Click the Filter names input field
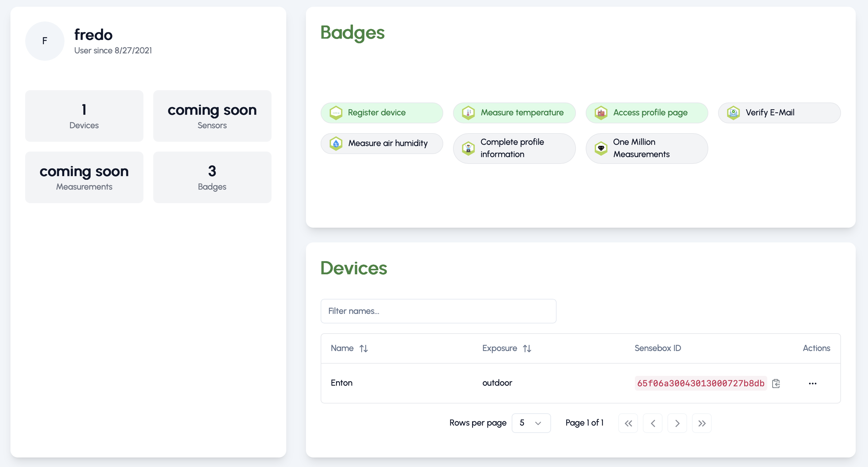This screenshot has height=467, width=868. click(438, 311)
